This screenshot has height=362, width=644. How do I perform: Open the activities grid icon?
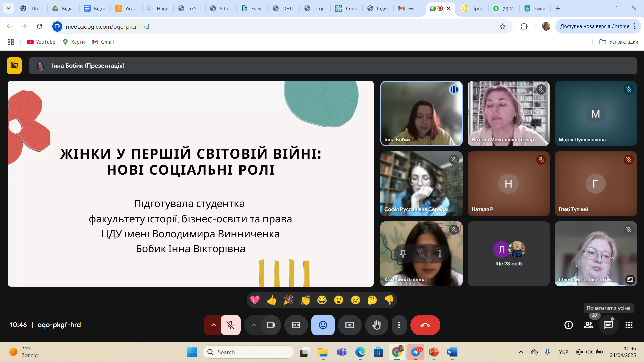(x=629, y=325)
